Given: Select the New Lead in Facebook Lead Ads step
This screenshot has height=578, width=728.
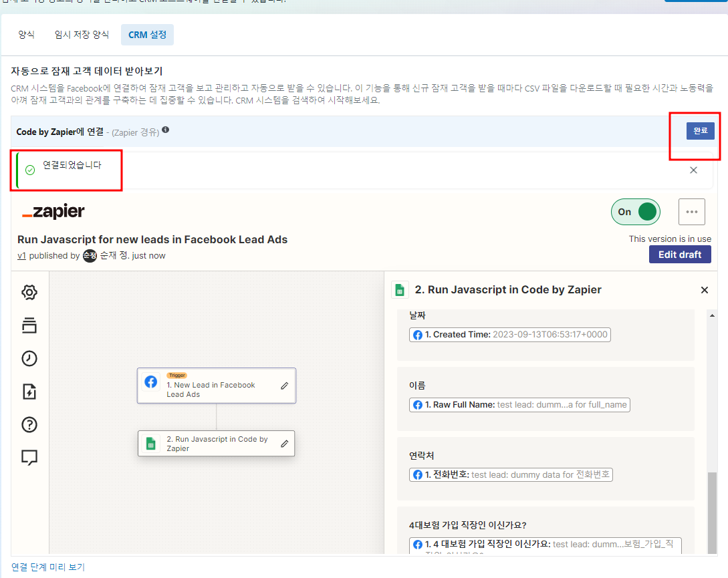Looking at the screenshot, I should (217, 386).
